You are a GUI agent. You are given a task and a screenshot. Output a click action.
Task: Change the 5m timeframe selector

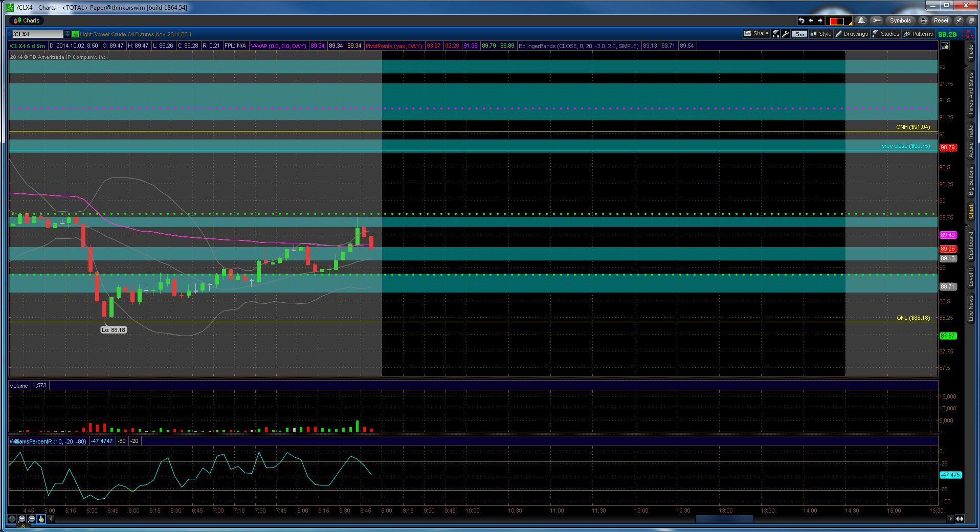[x=799, y=34]
